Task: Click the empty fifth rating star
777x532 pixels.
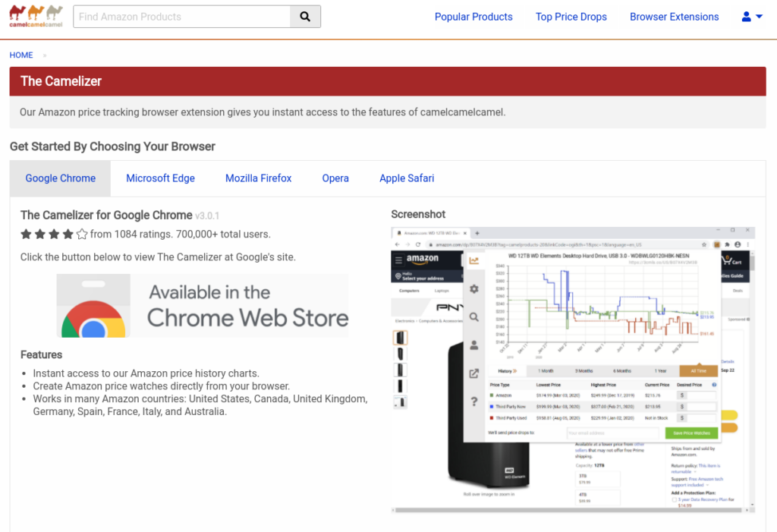Action: (82, 234)
